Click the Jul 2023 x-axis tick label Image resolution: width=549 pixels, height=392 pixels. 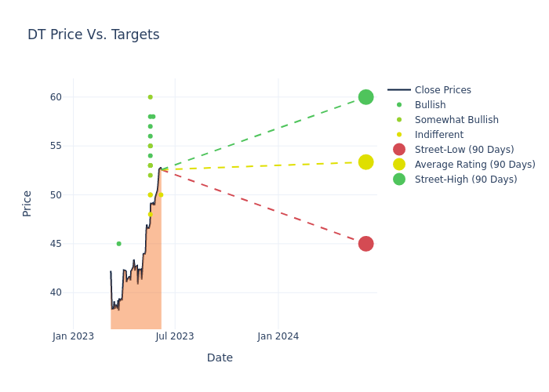click(x=175, y=336)
